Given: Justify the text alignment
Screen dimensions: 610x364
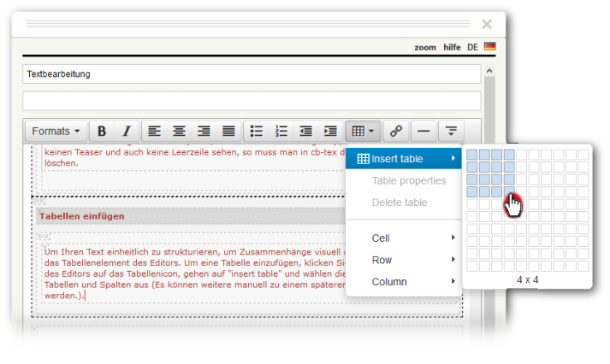Looking at the screenshot, I should pyautogui.click(x=228, y=131).
